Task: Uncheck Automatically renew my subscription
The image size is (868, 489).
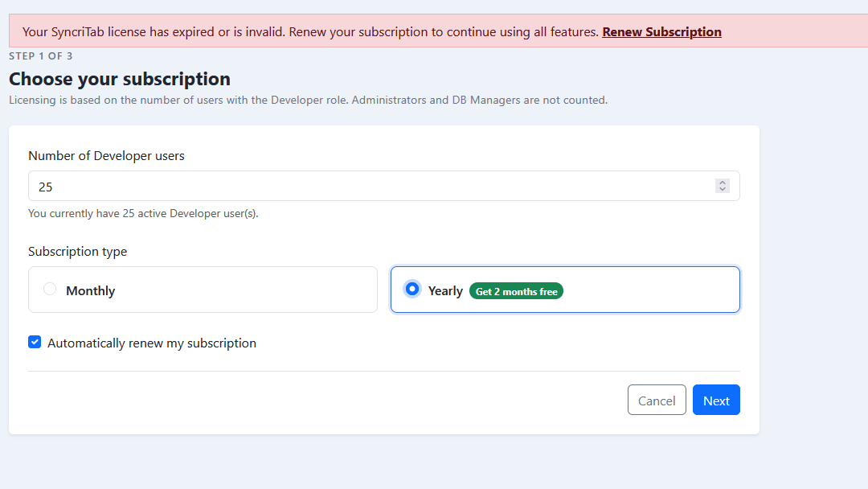Action: pyautogui.click(x=35, y=343)
